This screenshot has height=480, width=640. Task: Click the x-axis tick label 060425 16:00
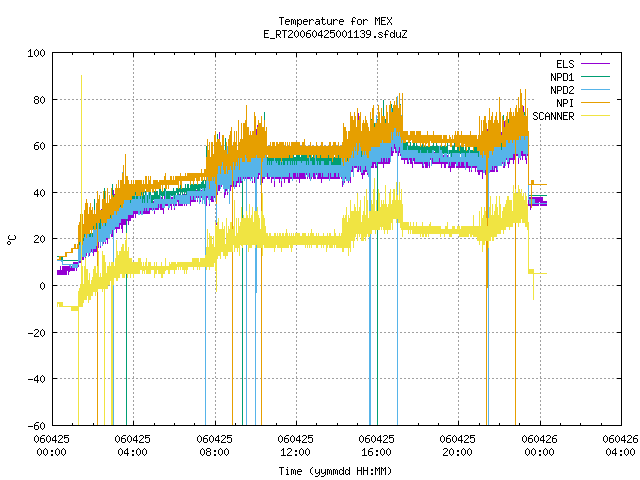tap(376, 446)
